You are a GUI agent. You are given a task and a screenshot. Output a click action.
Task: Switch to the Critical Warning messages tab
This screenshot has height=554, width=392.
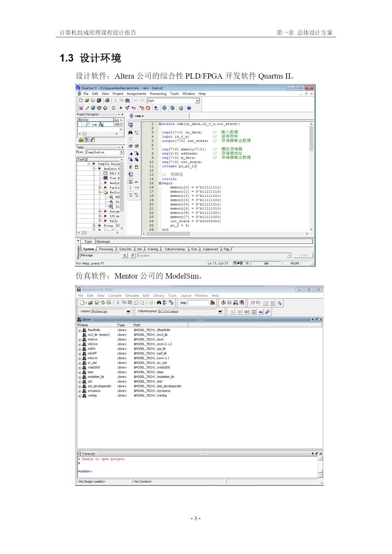point(175,249)
